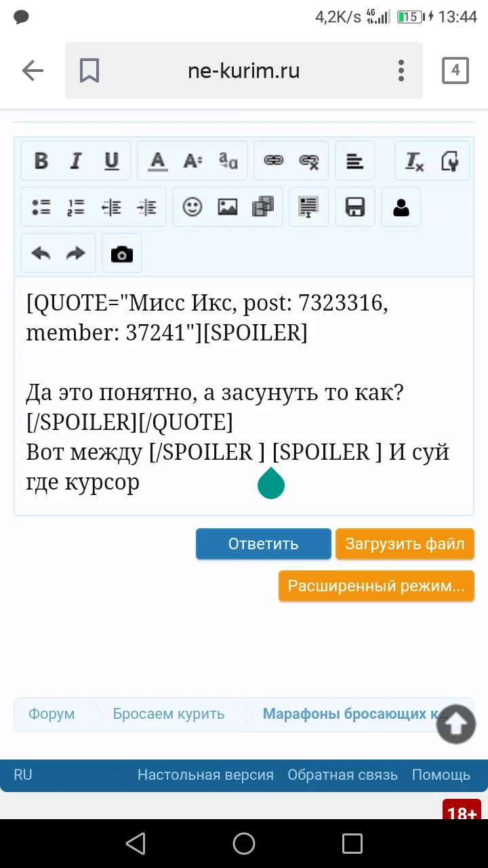Open the smilies picker
The width and height of the screenshot is (488, 868).
tap(192, 207)
